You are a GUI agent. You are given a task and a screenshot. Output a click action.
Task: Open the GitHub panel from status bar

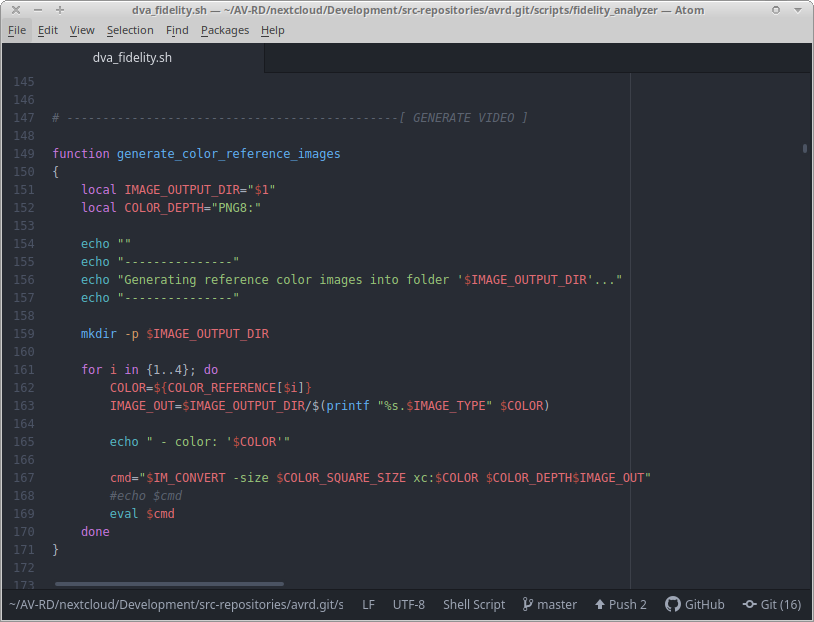click(695, 604)
